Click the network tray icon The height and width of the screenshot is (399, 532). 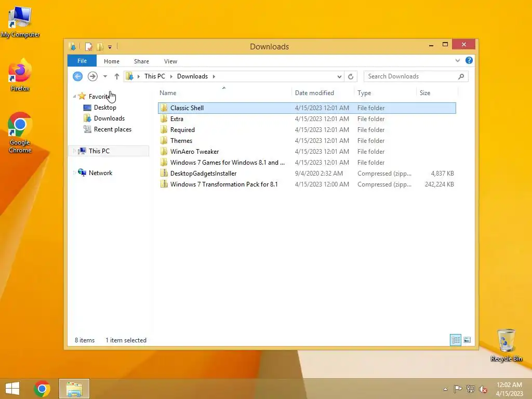[471, 389]
